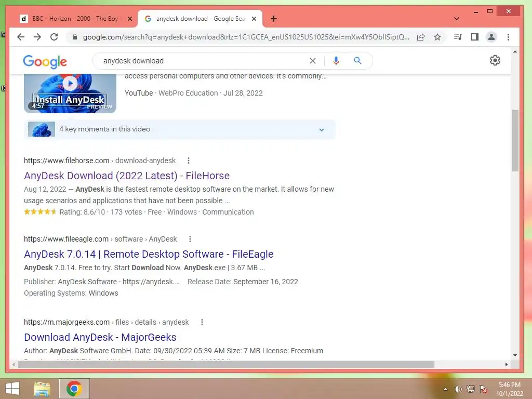View site information via the lock icon

click(75, 37)
